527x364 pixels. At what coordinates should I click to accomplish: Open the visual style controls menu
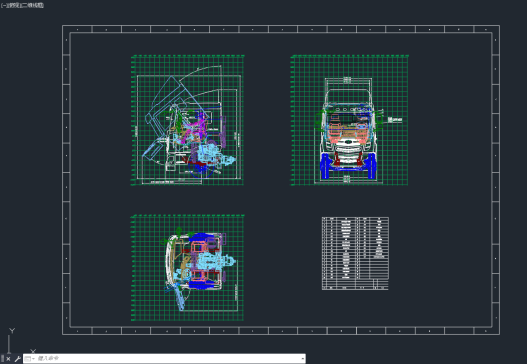(33, 5)
